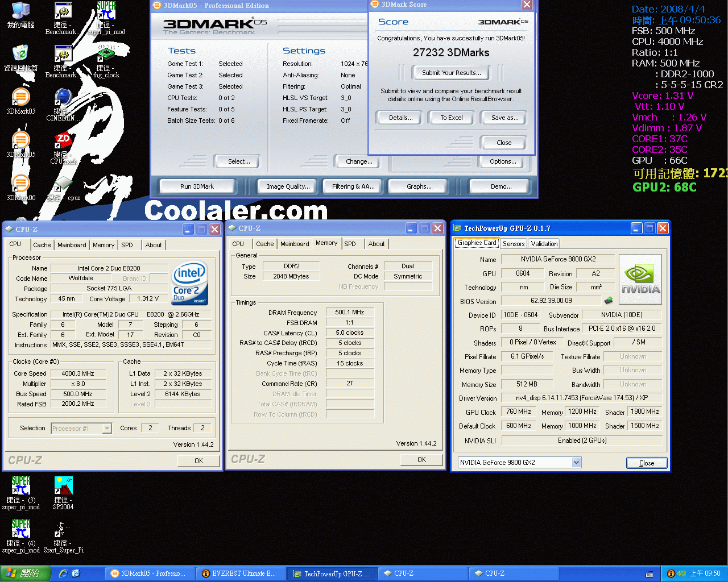Open Image Quality... in 3DMark05
728x582 pixels.
coord(288,186)
